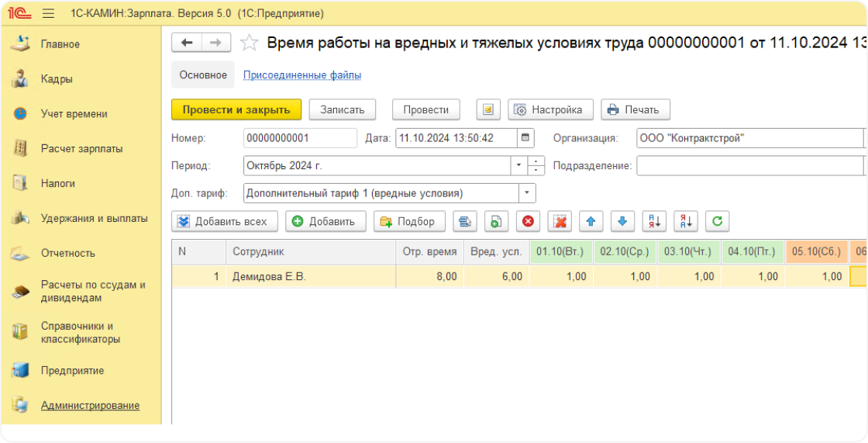The width and height of the screenshot is (868, 443).
Task: Select the 1,00 cell under 03.10(Чт.)
Action: coord(689,276)
